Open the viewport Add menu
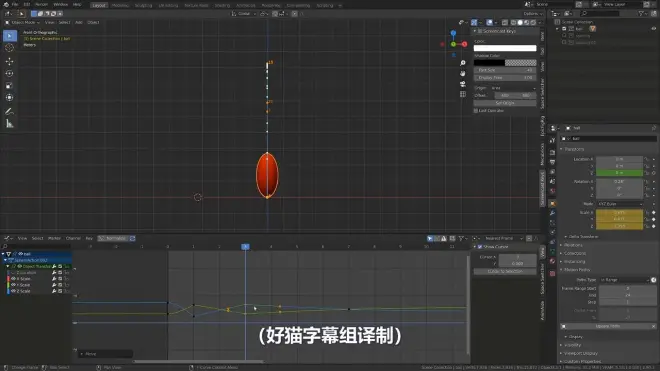 point(79,22)
